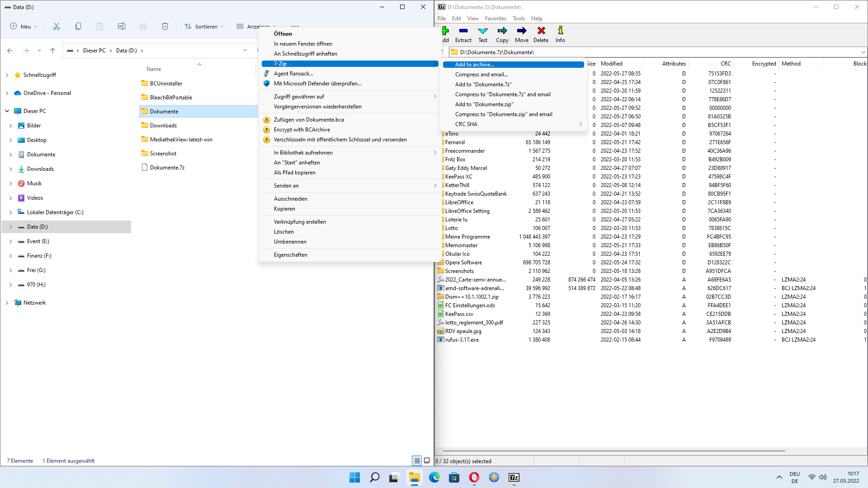868x488 pixels.
Task: Switch to details view toggle in status bar
Action: coord(417,460)
